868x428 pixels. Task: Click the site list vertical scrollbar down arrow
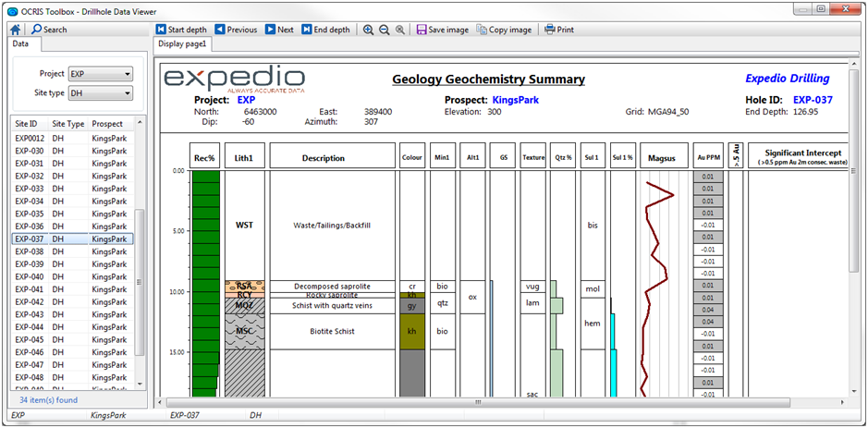point(140,384)
